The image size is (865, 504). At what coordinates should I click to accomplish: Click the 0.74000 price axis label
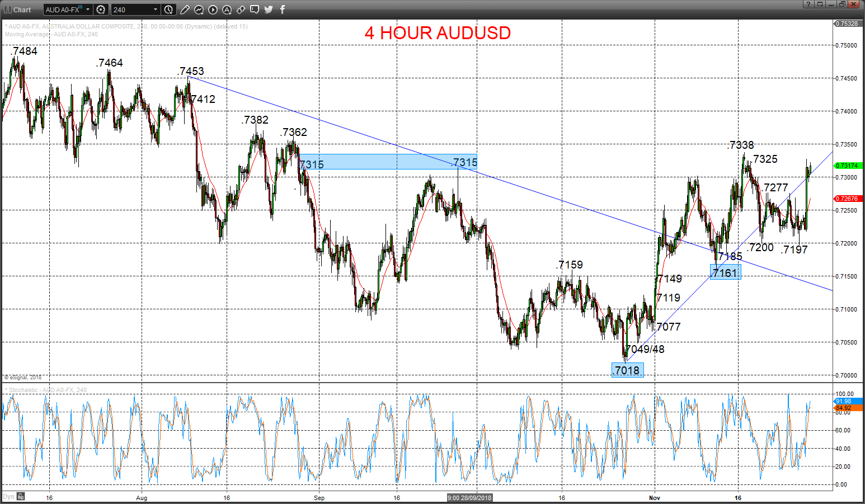(x=846, y=111)
